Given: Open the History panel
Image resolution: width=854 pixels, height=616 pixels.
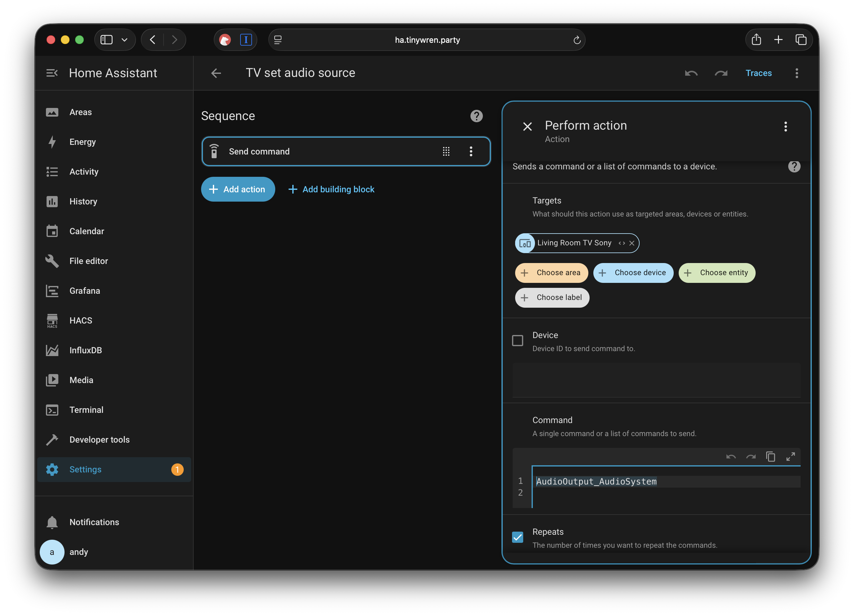Looking at the screenshot, I should 83,201.
